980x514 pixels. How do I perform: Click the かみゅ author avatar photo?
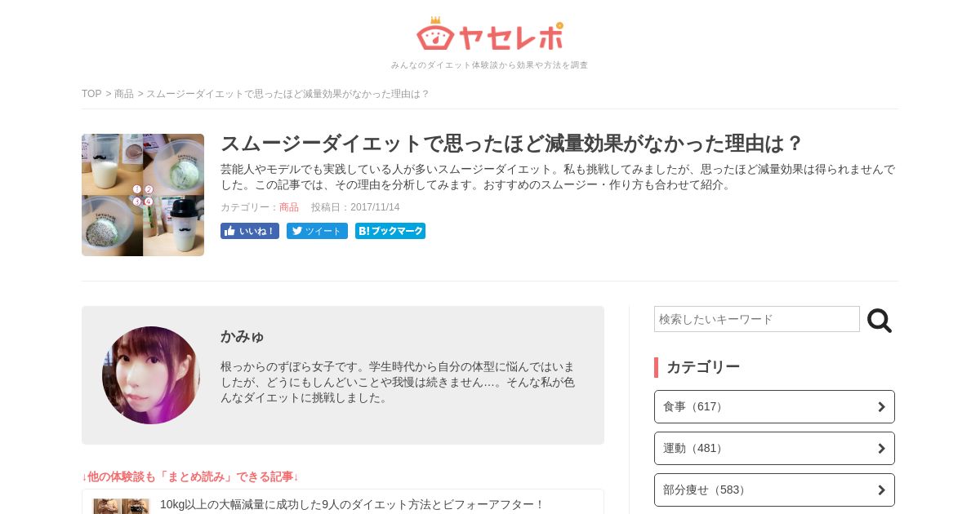[x=151, y=375]
